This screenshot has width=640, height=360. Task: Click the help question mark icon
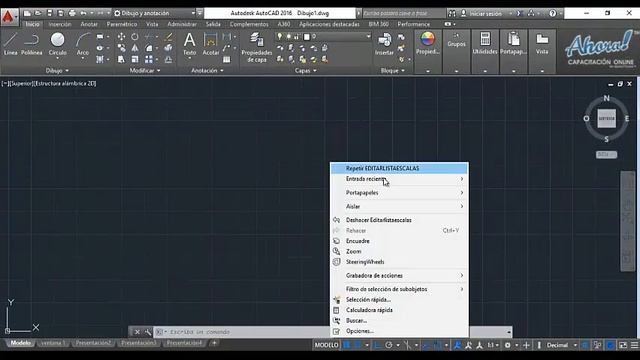coord(552,13)
